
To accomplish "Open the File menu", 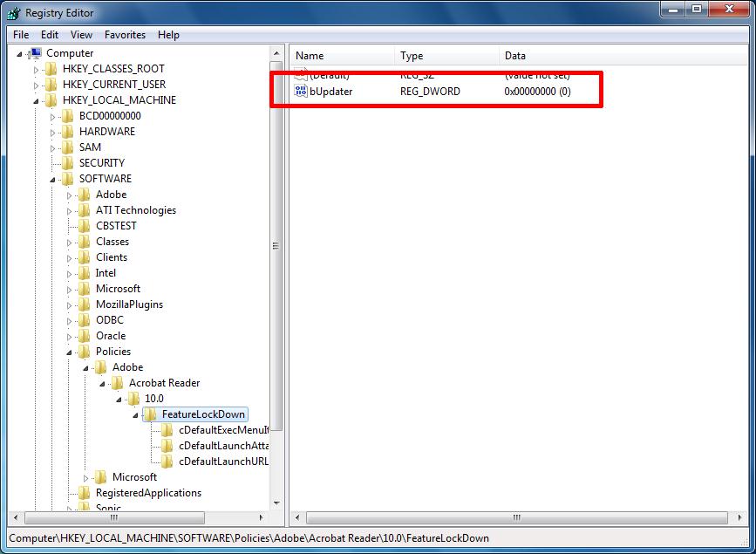I will point(21,35).
